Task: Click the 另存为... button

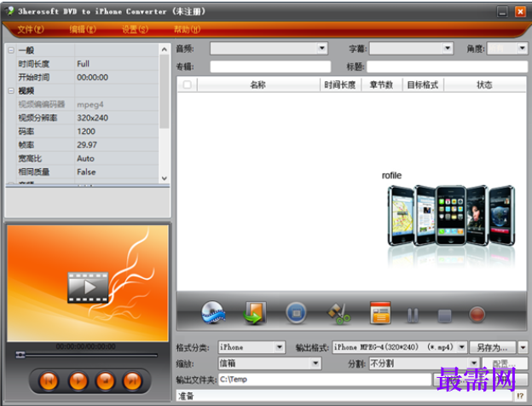Action: coord(493,347)
